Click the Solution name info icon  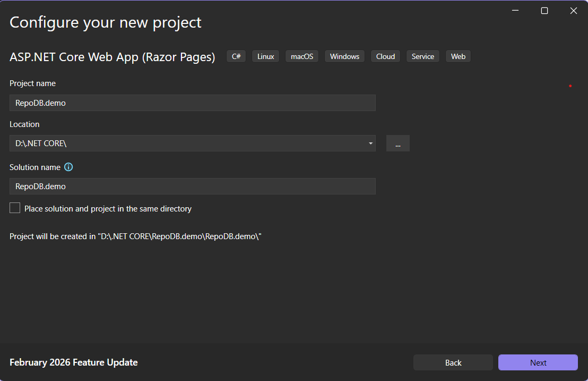pos(68,167)
